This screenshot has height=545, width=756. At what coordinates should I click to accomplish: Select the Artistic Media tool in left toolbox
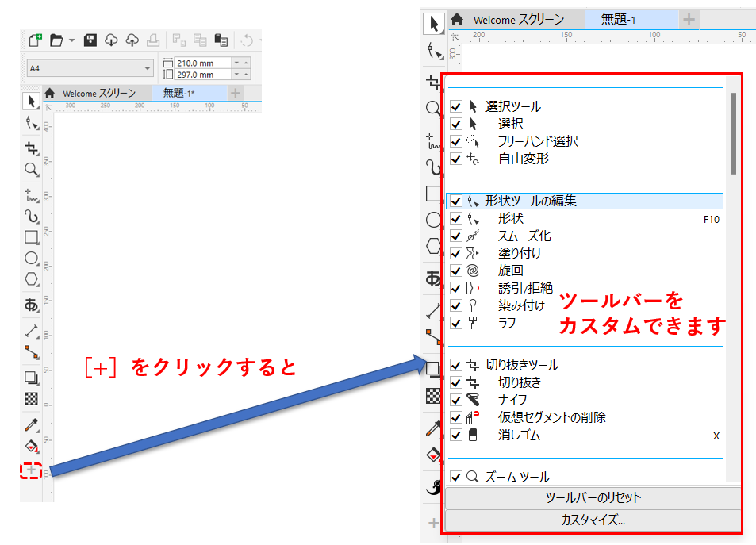pos(32,217)
